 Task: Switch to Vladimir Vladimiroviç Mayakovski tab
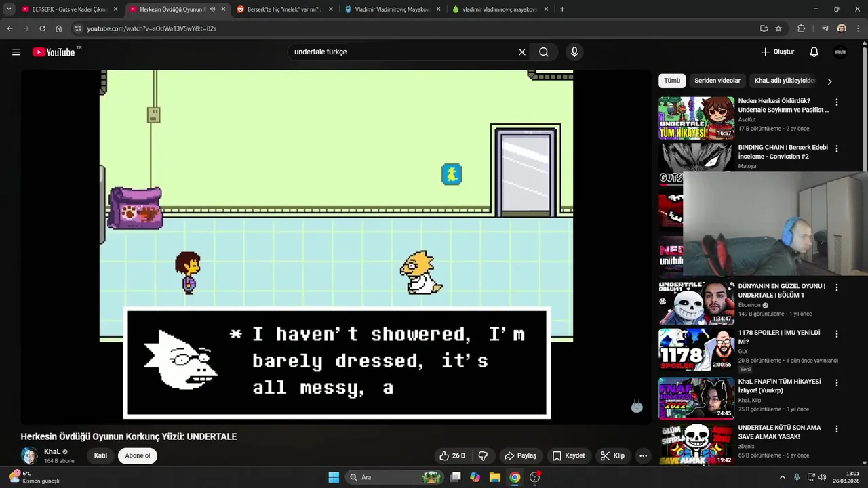coord(391,9)
